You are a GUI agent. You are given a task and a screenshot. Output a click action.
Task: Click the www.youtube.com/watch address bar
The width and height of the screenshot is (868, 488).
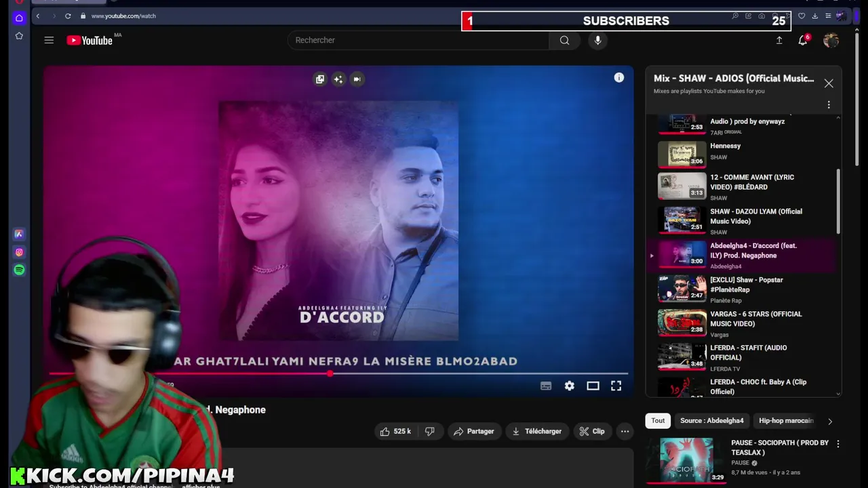tap(123, 16)
